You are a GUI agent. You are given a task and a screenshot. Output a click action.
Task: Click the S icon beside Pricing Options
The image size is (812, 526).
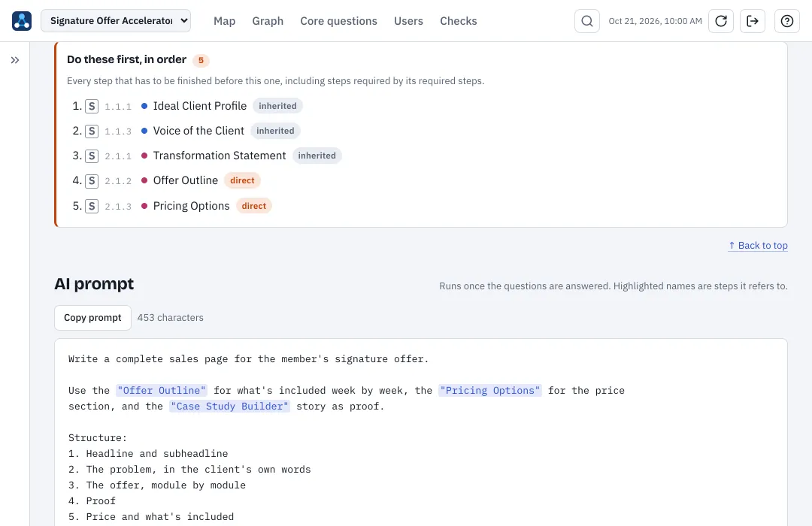(92, 206)
